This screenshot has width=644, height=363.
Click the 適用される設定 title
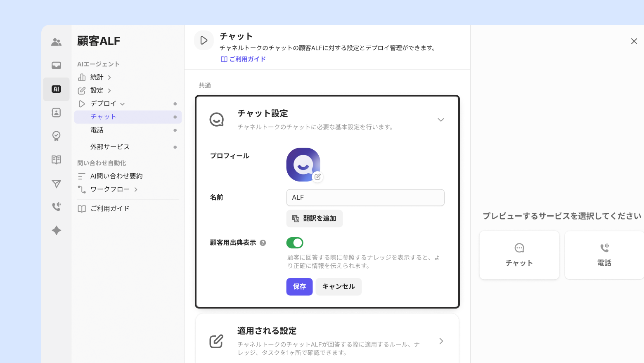267,331
